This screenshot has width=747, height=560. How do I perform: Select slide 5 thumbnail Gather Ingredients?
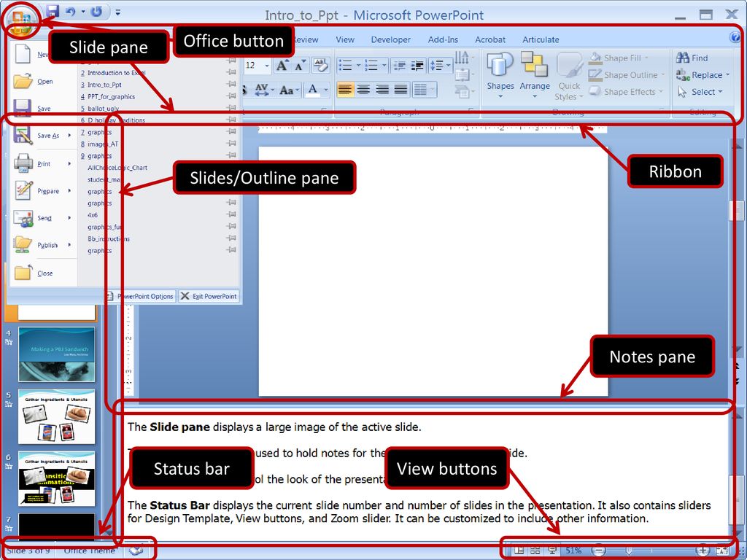click(57, 416)
